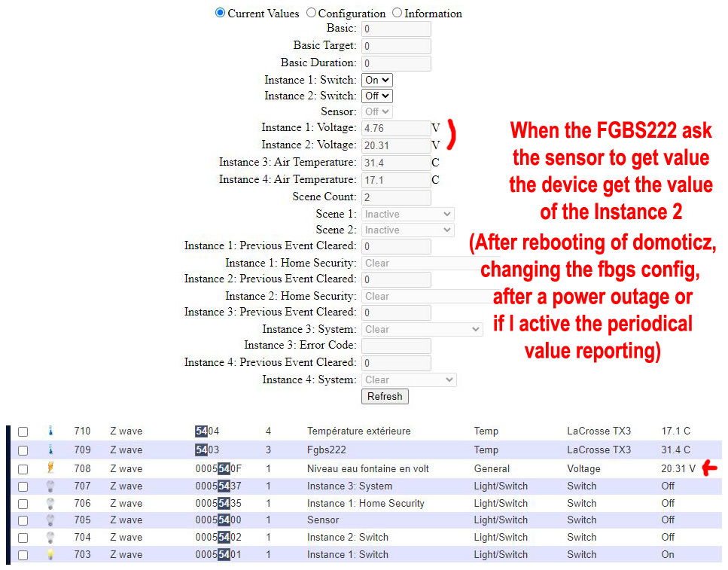Open the Scene 1 dropdown
The height and width of the screenshot is (570, 728).
[x=407, y=214]
